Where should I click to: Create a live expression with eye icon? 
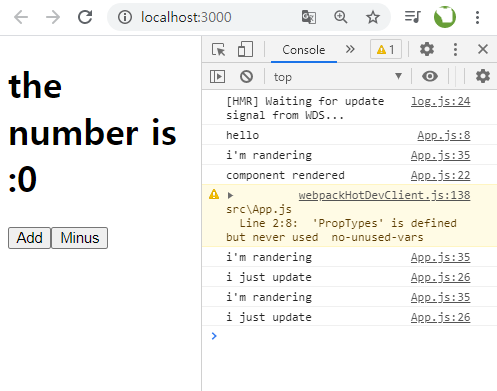(430, 76)
